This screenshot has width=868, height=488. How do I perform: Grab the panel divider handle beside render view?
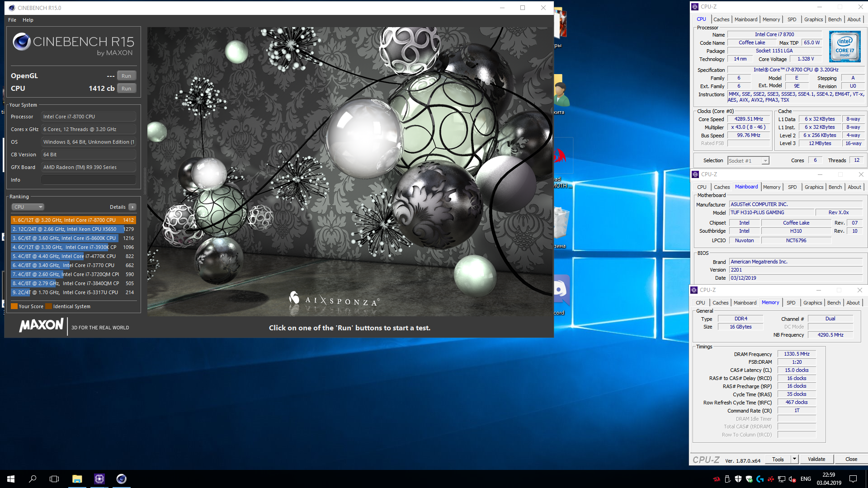145,181
